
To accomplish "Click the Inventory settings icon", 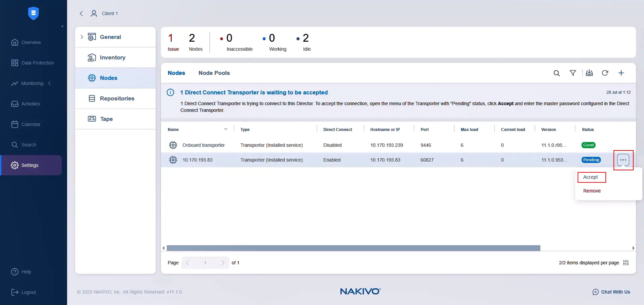I will pyautogui.click(x=92, y=57).
